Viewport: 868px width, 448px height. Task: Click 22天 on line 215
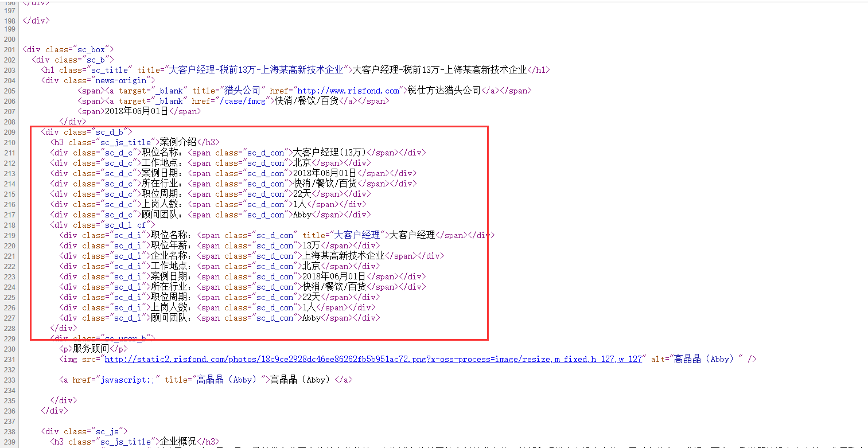[x=302, y=194]
